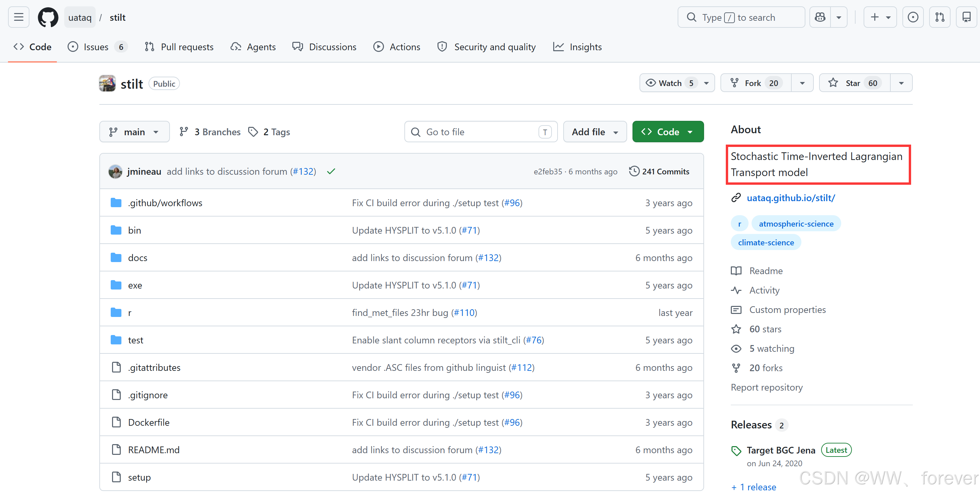The height and width of the screenshot is (494, 980).
Task: Expand the green Code dropdown button
Action: click(x=668, y=132)
